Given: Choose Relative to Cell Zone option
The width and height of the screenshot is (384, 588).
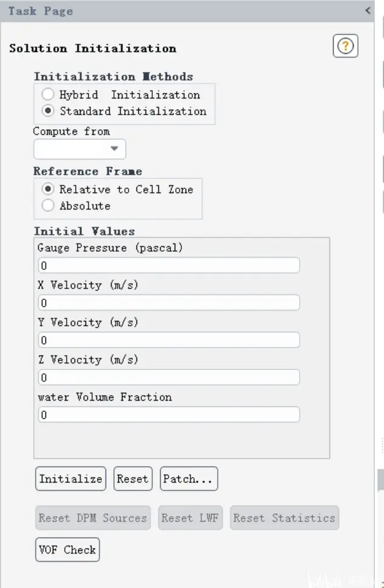Looking at the screenshot, I should [x=48, y=189].
